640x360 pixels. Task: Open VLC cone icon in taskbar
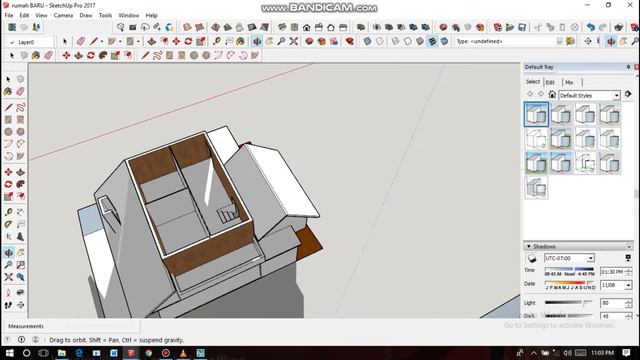click(x=183, y=353)
